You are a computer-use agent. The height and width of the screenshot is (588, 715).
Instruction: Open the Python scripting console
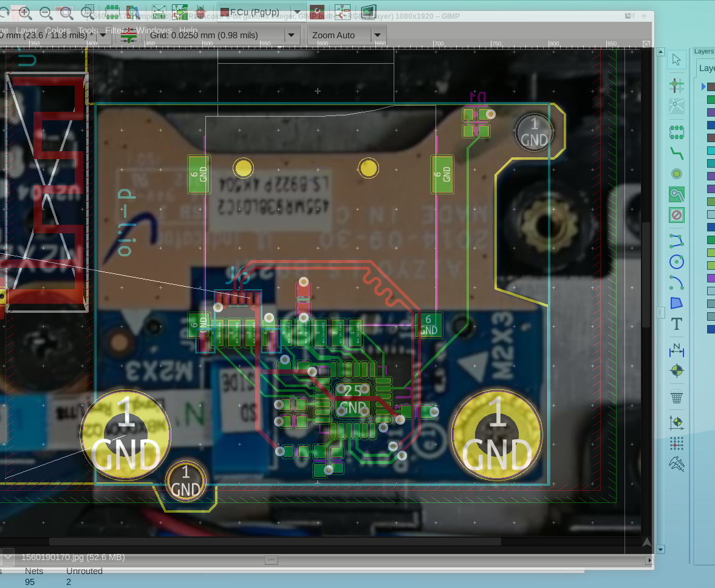(x=369, y=12)
